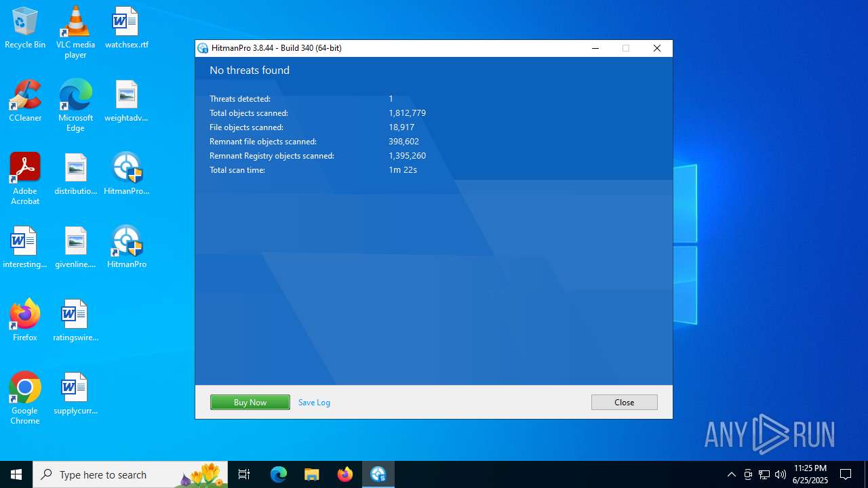Open the taskbar clock and date

[x=810, y=474]
